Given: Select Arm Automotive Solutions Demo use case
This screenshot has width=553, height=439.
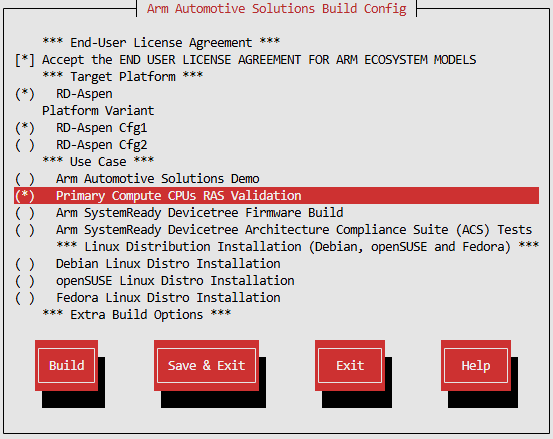Looking at the screenshot, I should (137, 178).
